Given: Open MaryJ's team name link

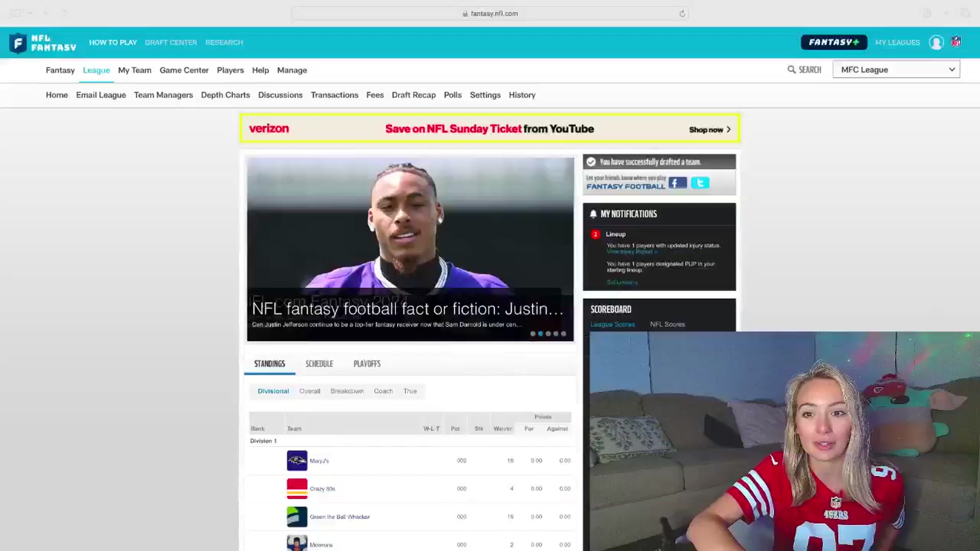Looking at the screenshot, I should tap(319, 461).
